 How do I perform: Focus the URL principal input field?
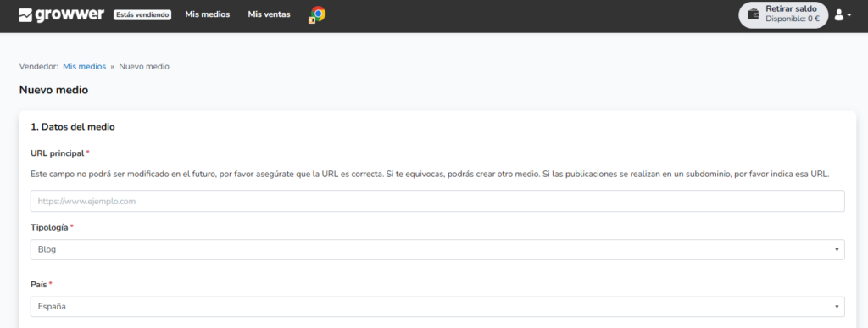tap(437, 202)
